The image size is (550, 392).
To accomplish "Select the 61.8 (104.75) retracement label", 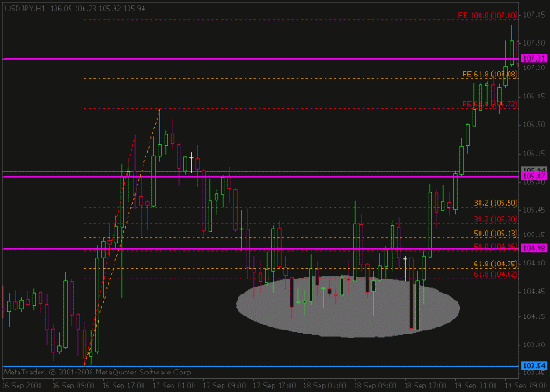I will click(495, 264).
